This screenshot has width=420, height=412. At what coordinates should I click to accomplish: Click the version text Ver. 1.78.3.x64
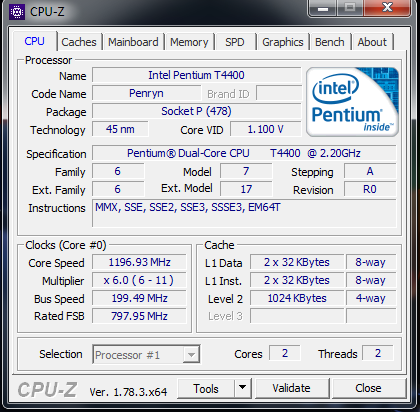click(128, 392)
